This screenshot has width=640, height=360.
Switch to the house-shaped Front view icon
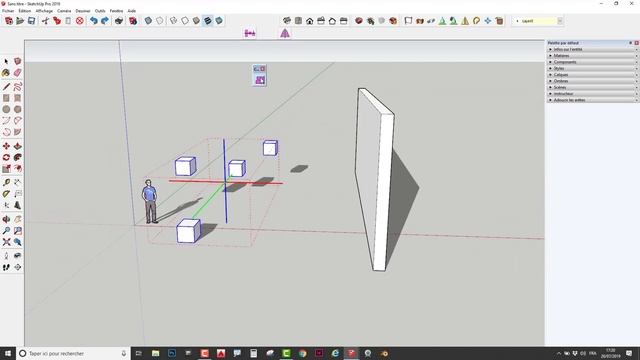(x=310, y=21)
